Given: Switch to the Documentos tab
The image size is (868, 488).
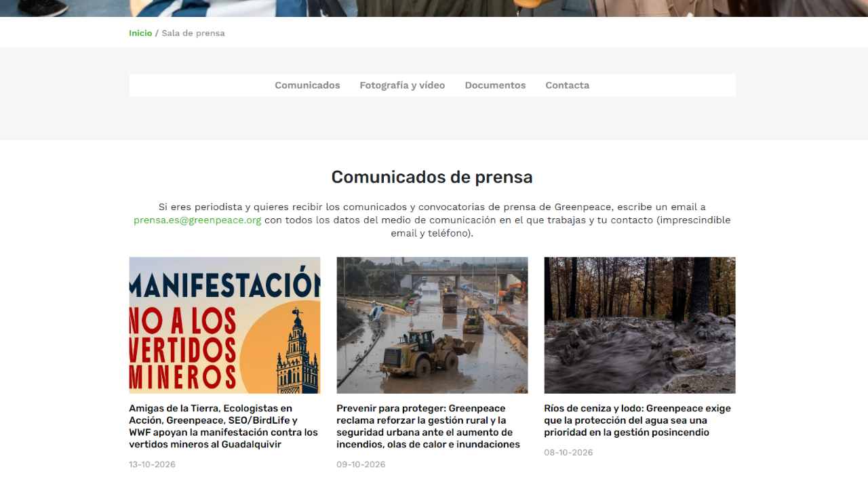Looking at the screenshot, I should click(x=495, y=85).
